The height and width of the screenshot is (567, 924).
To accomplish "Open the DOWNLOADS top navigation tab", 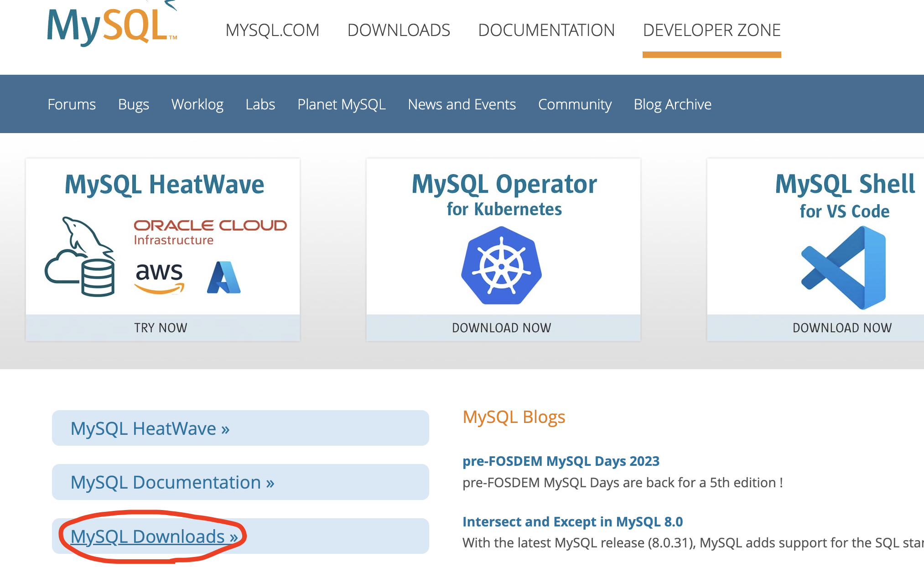I will pyautogui.click(x=399, y=30).
